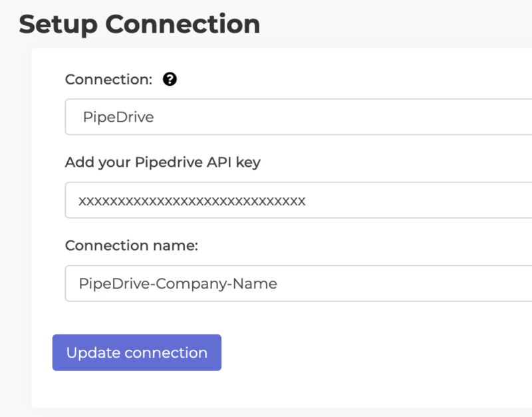Select the Setup Connection heading

point(140,25)
